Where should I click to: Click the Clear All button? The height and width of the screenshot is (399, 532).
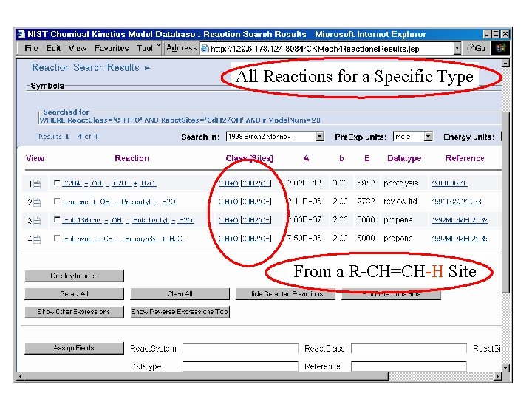point(180,294)
